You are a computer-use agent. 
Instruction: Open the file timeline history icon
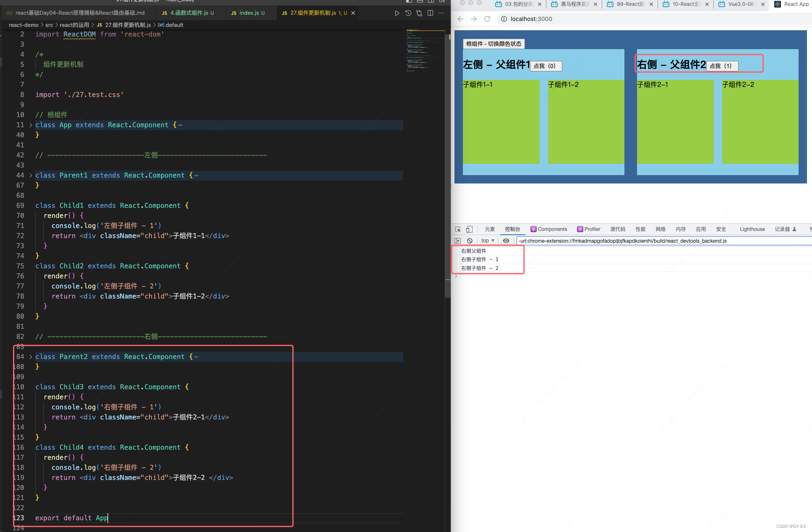pyautogui.click(x=408, y=13)
